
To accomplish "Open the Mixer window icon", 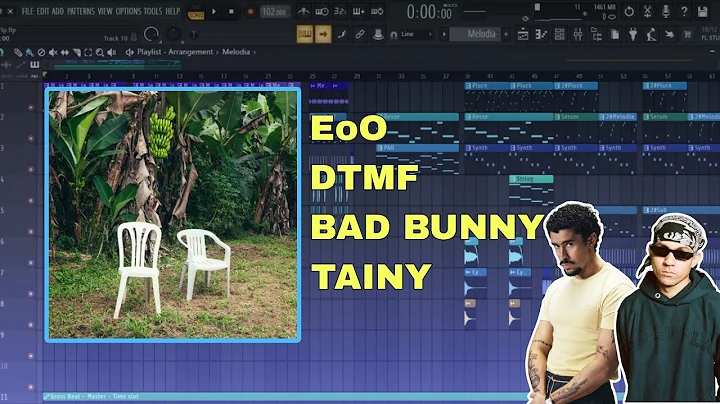I will coord(578,34).
